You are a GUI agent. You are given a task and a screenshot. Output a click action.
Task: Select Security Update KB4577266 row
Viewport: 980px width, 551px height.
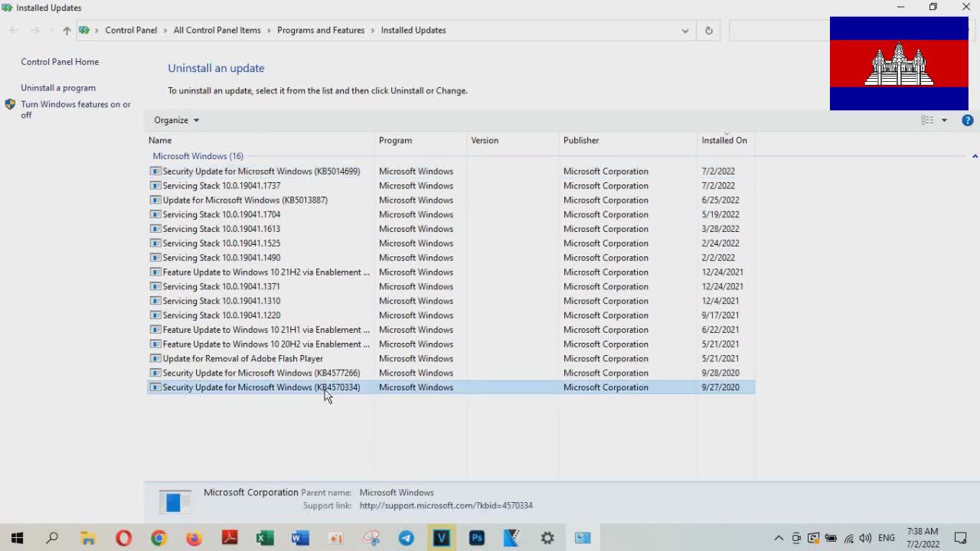click(x=450, y=373)
